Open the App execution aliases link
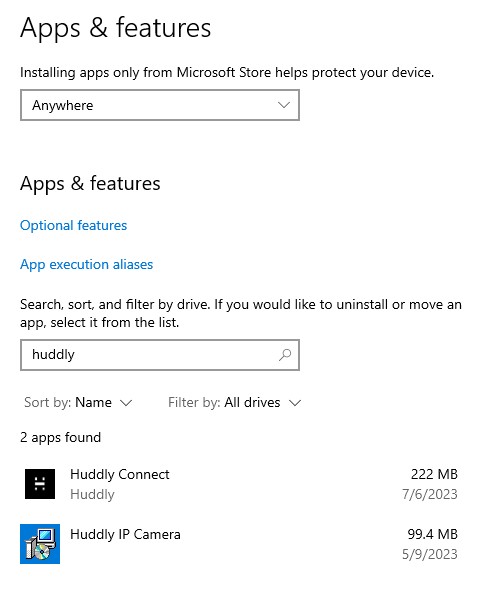 (x=86, y=264)
